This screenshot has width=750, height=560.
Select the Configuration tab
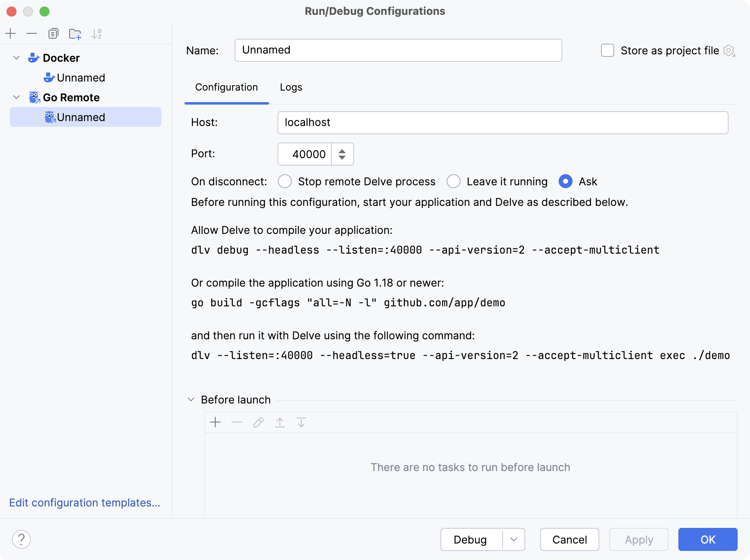(226, 87)
